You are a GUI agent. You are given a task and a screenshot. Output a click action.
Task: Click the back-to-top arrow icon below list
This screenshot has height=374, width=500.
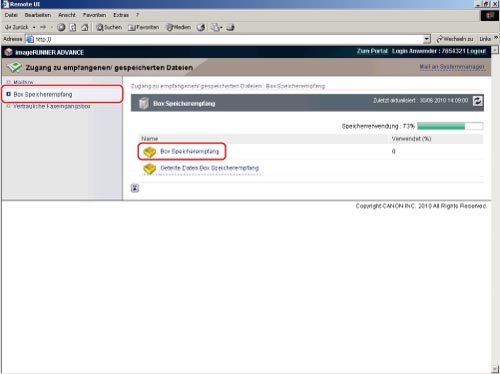coord(135,188)
